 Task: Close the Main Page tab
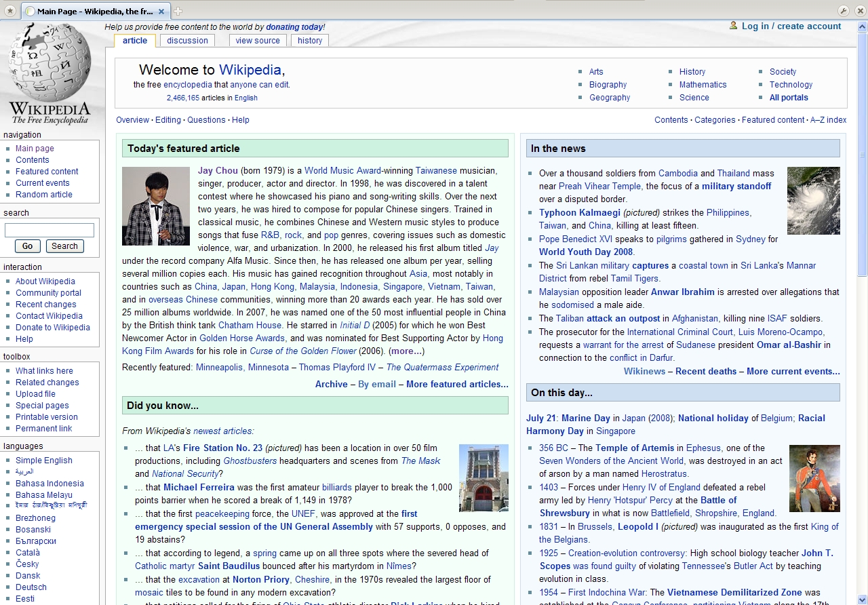[x=161, y=12]
